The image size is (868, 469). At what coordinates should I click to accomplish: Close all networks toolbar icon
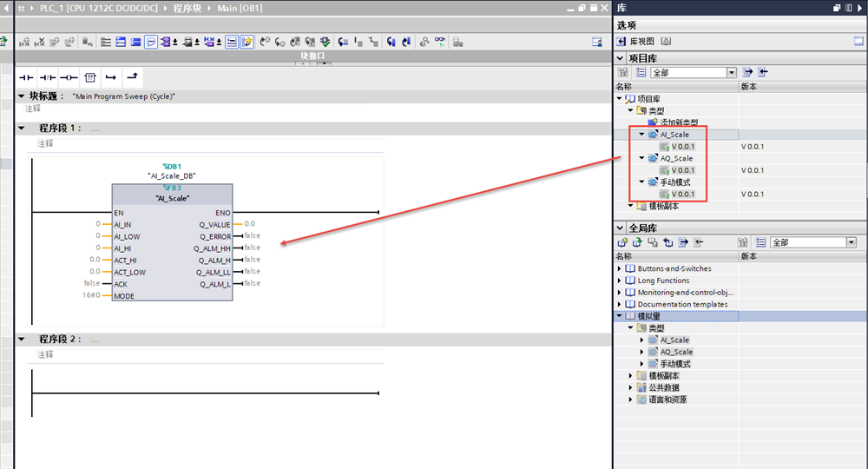pyautogui.click(x=135, y=42)
